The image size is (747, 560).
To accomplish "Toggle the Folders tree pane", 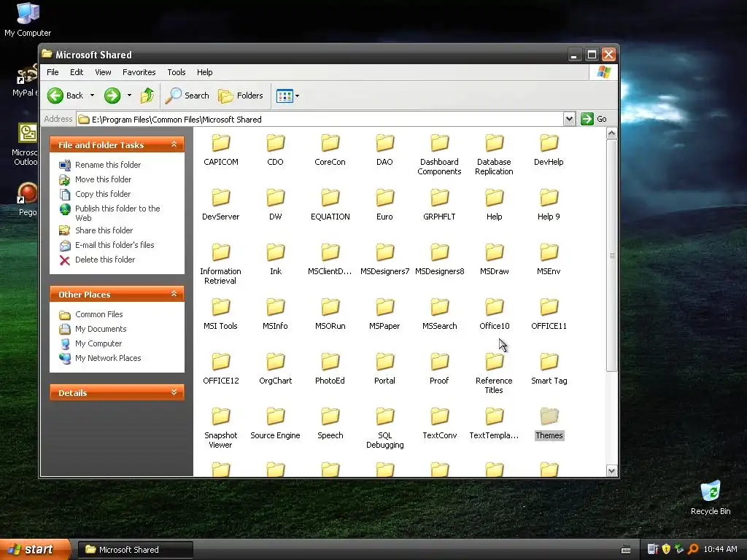I will pos(241,96).
